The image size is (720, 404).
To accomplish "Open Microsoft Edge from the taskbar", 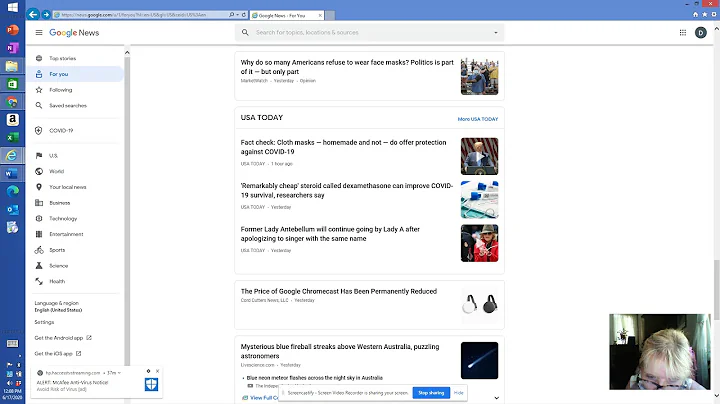I will (12, 191).
